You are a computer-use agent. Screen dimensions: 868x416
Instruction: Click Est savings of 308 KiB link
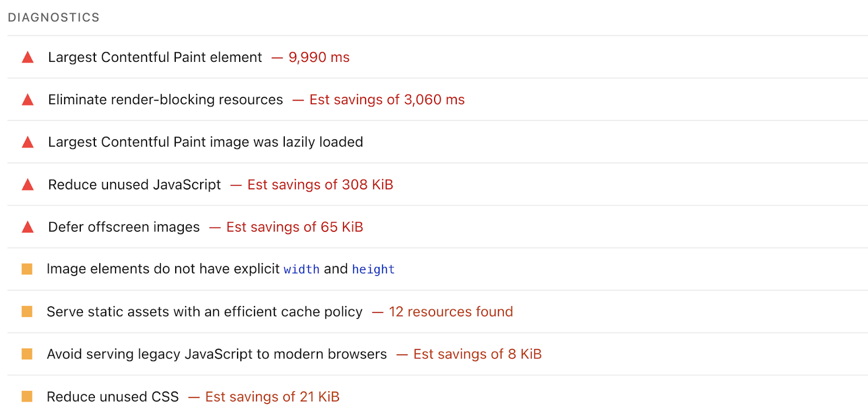tap(320, 185)
